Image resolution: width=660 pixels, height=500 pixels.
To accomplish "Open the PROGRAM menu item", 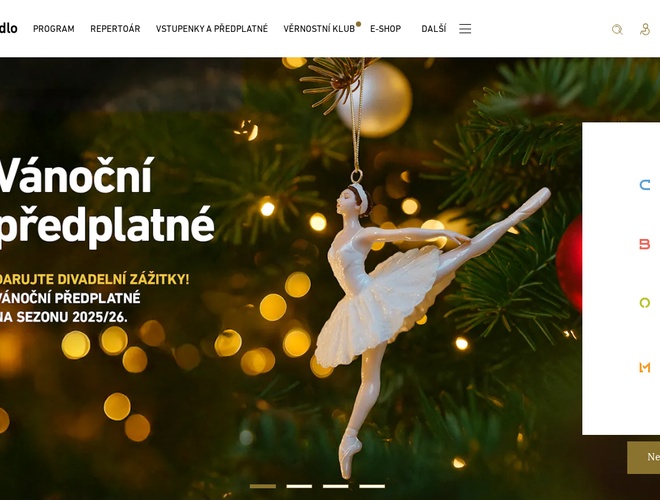I will point(54,29).
